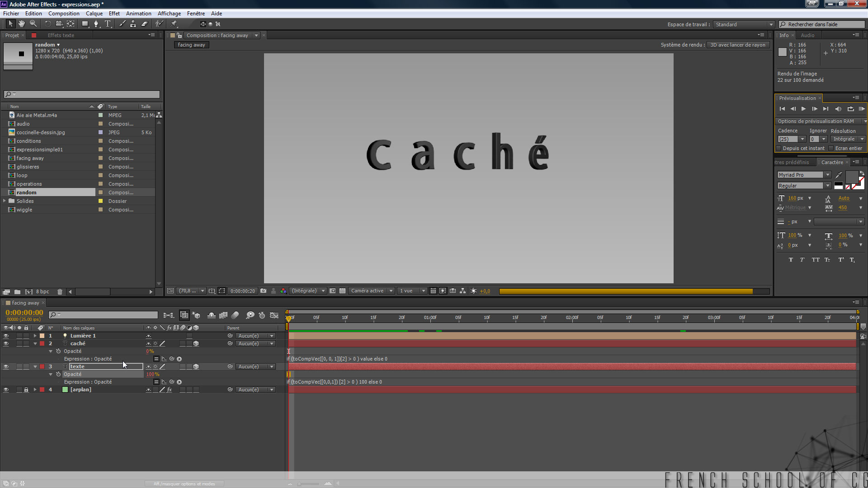Click the 'facing away' tab in composition

(191, 45)
